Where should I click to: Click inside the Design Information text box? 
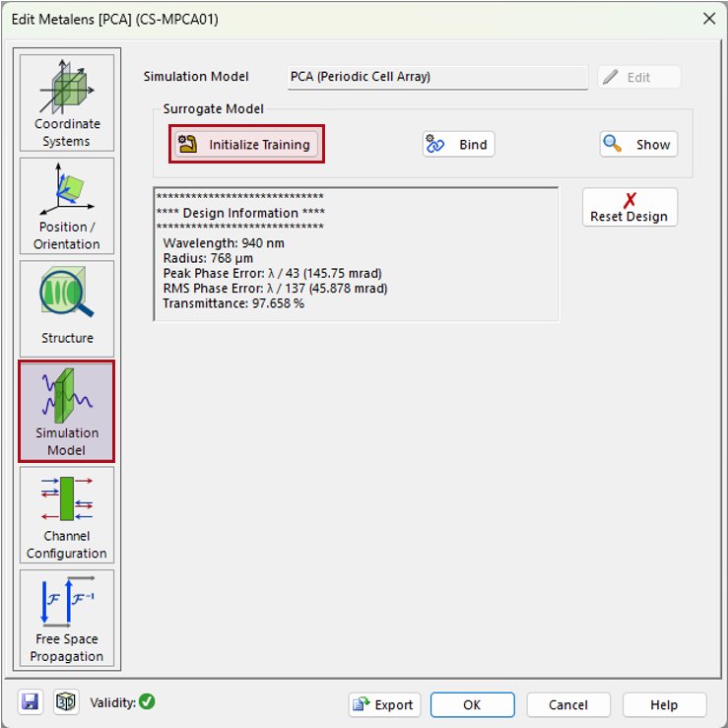coord(356,254)
